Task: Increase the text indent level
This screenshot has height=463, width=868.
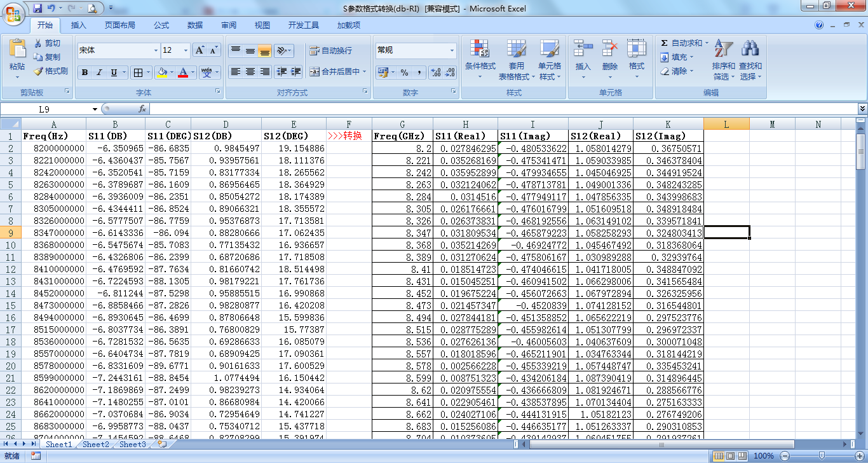Action: 295,72
